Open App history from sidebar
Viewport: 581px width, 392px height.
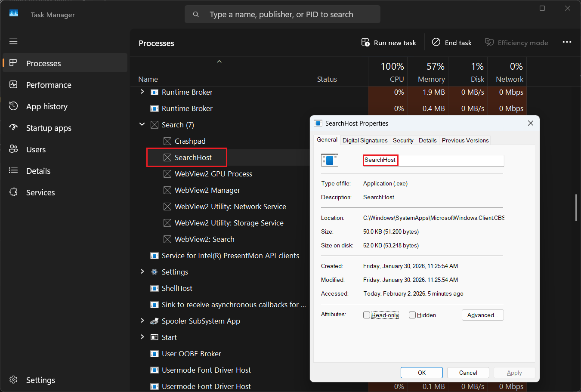(46, 106)
